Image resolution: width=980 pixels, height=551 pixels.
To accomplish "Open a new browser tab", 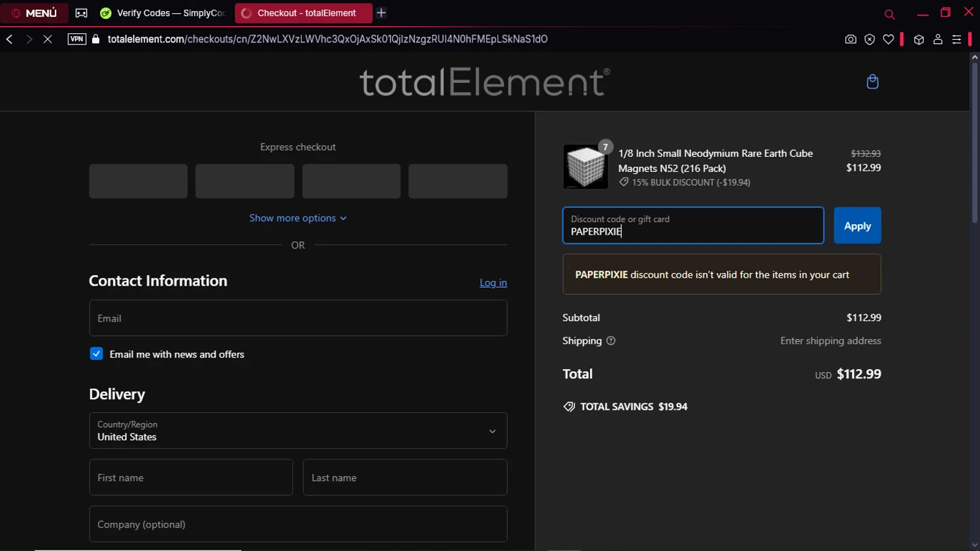I will click(382, 13).
